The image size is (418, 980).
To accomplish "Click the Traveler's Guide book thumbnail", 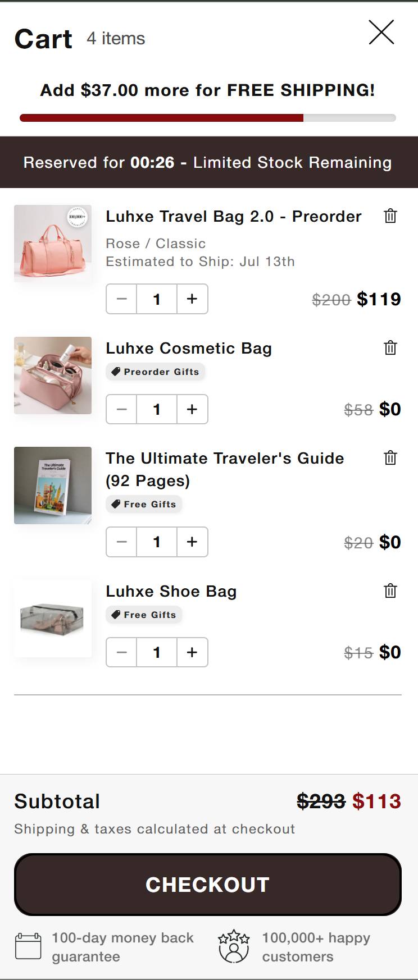I will pyautogui.click(x=53, y=486).
